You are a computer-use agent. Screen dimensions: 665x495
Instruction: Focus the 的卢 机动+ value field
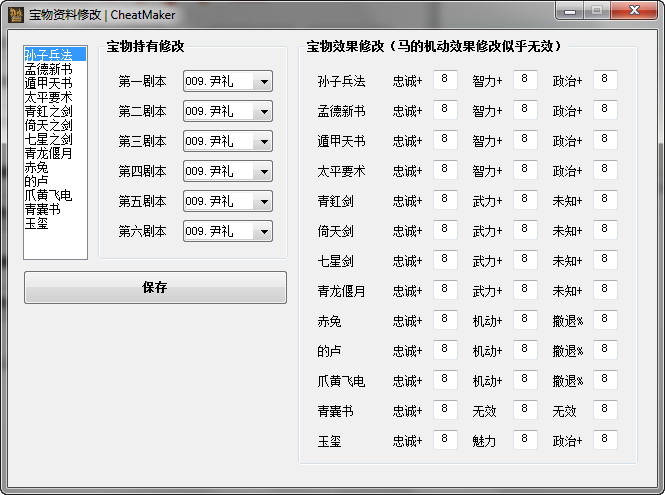click(x=525, y=351)
